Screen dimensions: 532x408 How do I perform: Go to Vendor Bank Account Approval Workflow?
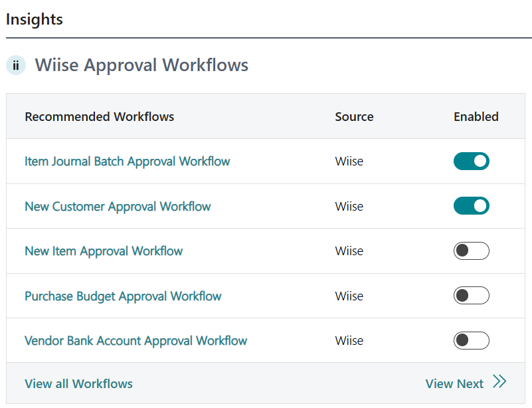click(135, 341)
